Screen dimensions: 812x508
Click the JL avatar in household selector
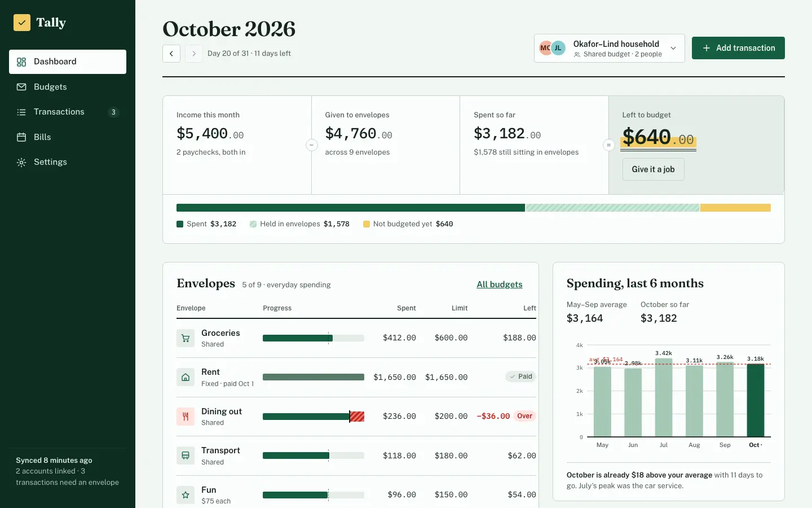coord(558,48)
